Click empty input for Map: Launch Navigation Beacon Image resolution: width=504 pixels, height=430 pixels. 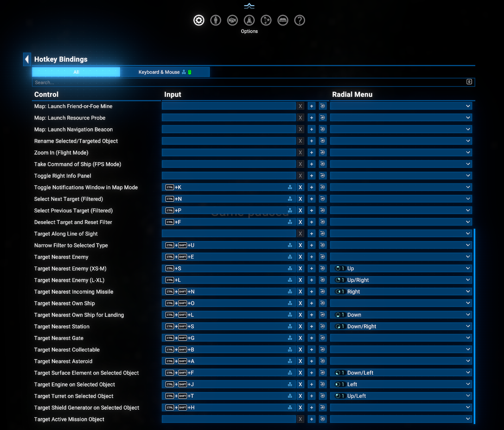(x=229, y=130)
